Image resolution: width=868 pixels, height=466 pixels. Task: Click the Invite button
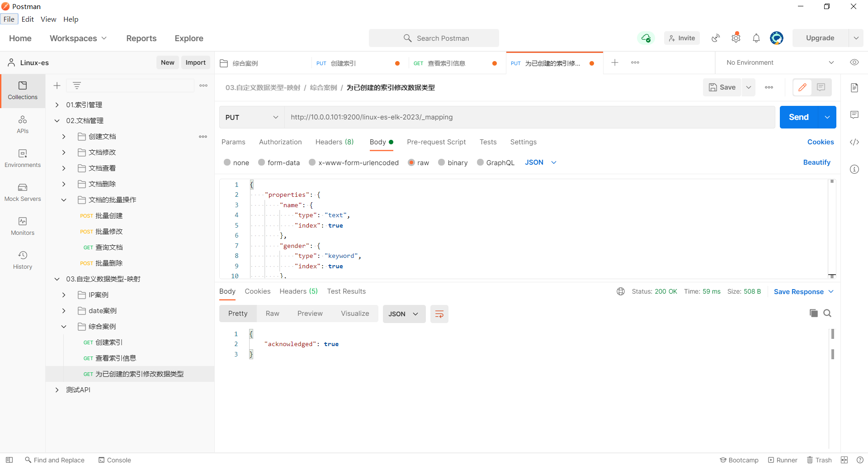(x=682, y=38)
